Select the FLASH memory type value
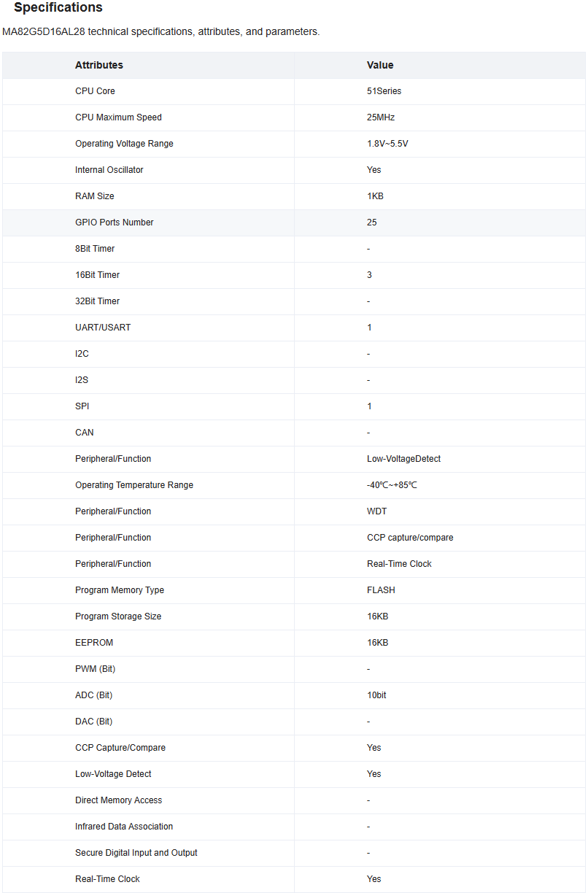588x893 pixels. (x=381, y=590)
